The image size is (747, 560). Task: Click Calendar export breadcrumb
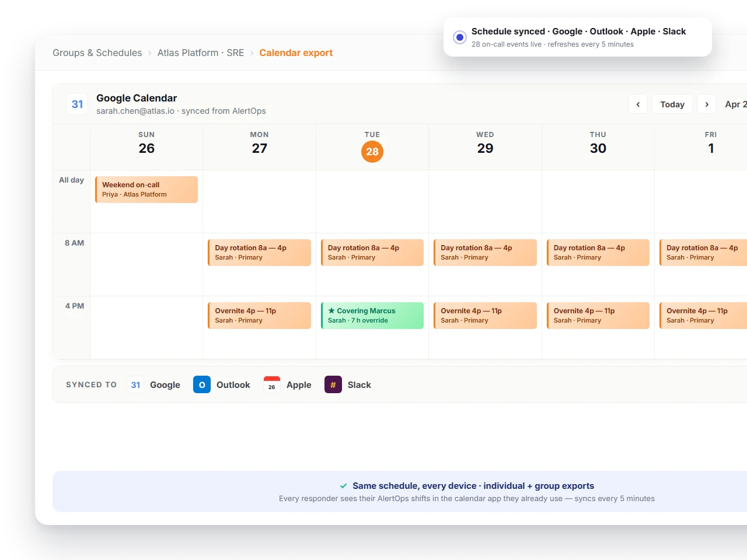tap(296, 52)
